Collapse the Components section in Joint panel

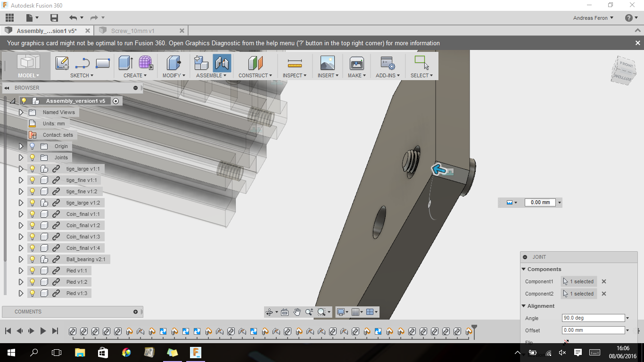coord(524,269)
